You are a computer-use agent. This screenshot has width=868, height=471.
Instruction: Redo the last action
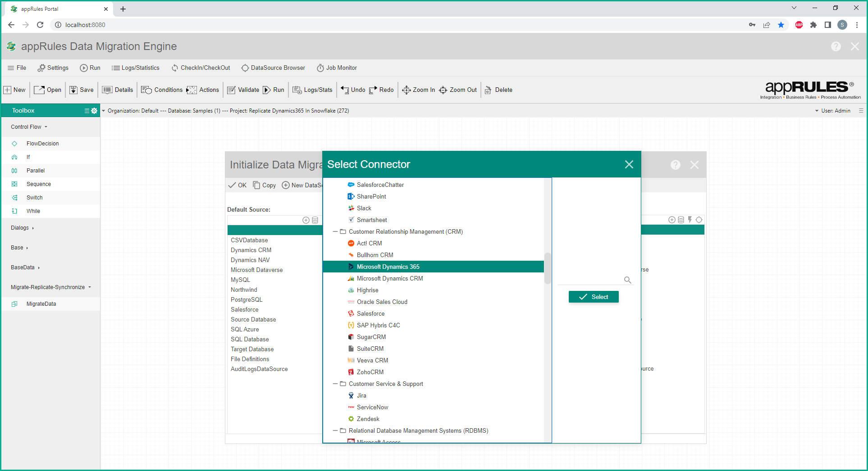pyautogui.click(x=381, y=90)
